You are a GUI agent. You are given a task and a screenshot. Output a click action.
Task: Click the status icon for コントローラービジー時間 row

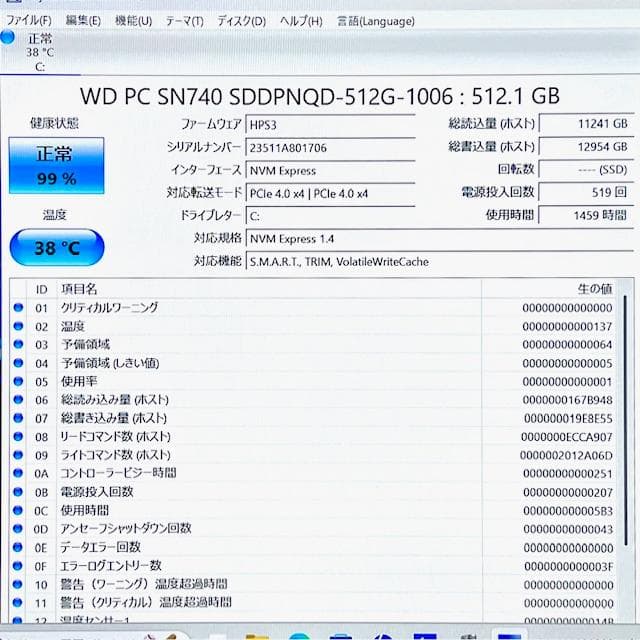pos(18,473)
